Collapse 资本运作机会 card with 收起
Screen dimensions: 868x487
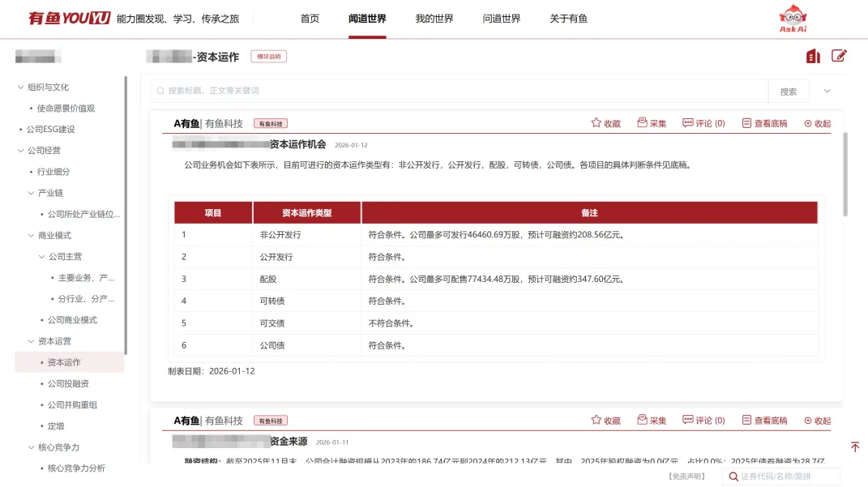(x=818, y=123)
